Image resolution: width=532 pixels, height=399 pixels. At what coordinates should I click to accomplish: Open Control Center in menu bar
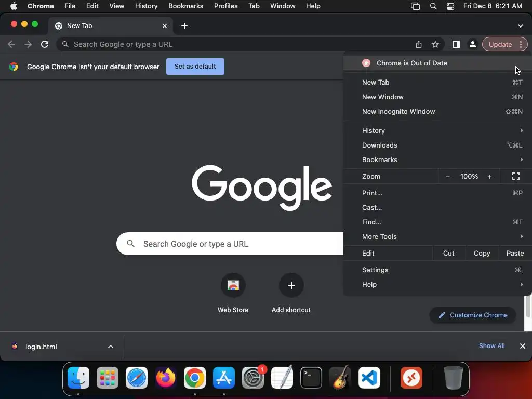pyautogui.click(x=450, y=6)
